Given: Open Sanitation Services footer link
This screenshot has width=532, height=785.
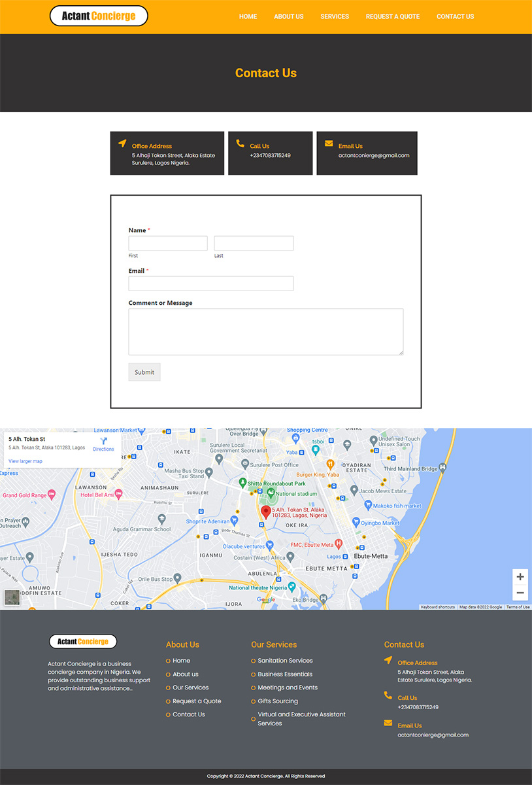Looking at the screenshot, I should 286,661.
